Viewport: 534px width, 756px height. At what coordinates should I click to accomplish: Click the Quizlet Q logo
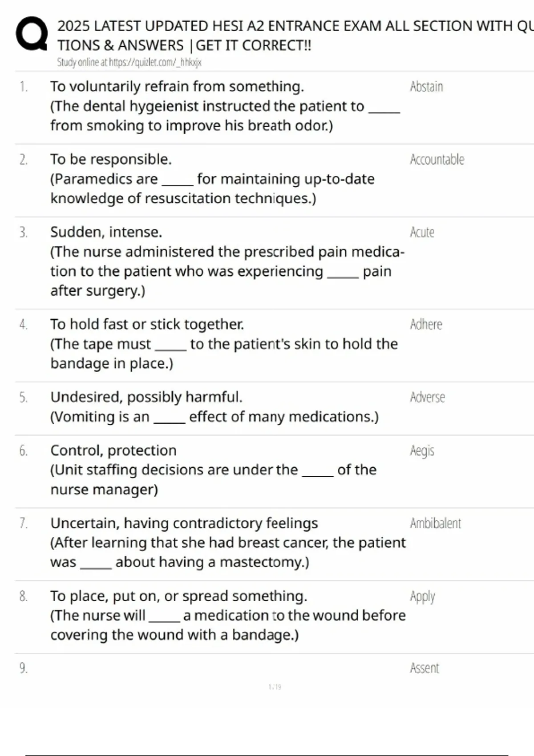tap(32, 34)
